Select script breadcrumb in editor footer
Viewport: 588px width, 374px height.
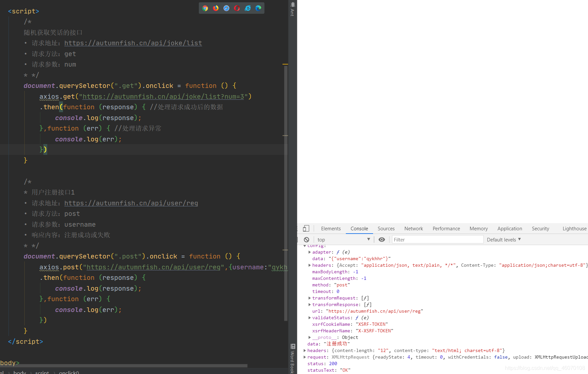pyautogui.click(x=42, y=372)
